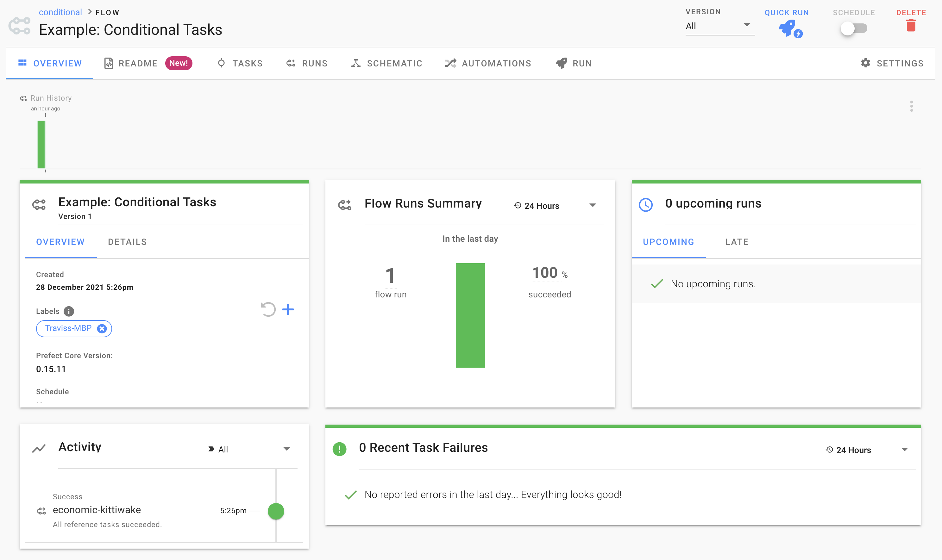Open Flow Runs Summary 24 Hours dropdown
942x560 pixels.
[x=556, y=206]
